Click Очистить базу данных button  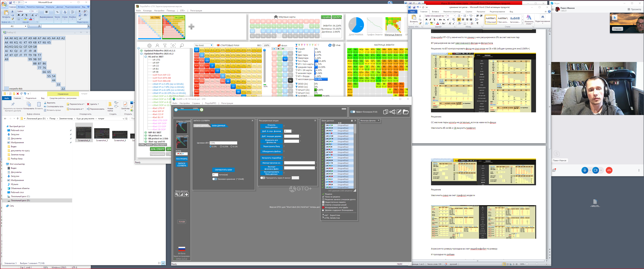coord(271,126)
